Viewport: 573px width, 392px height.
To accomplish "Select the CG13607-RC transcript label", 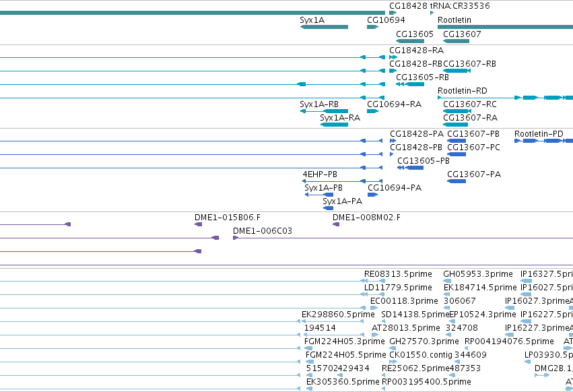I will (470, 104).
